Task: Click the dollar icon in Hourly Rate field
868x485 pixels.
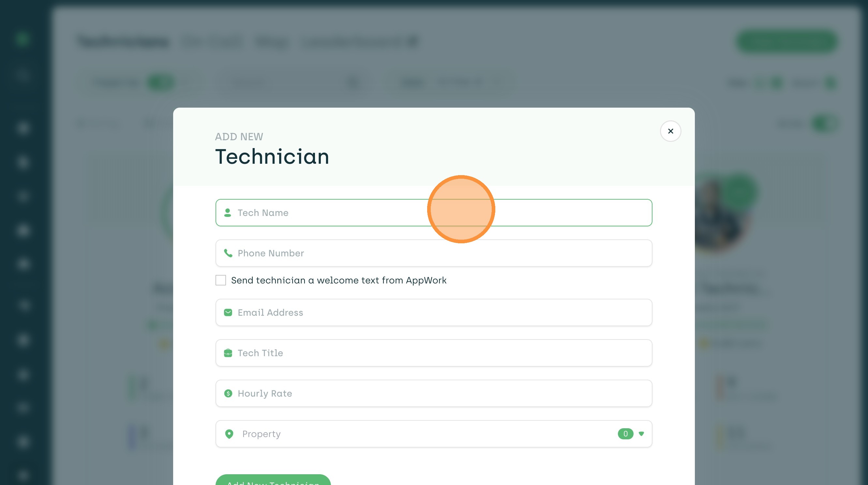Action: [x=228, y=393]
